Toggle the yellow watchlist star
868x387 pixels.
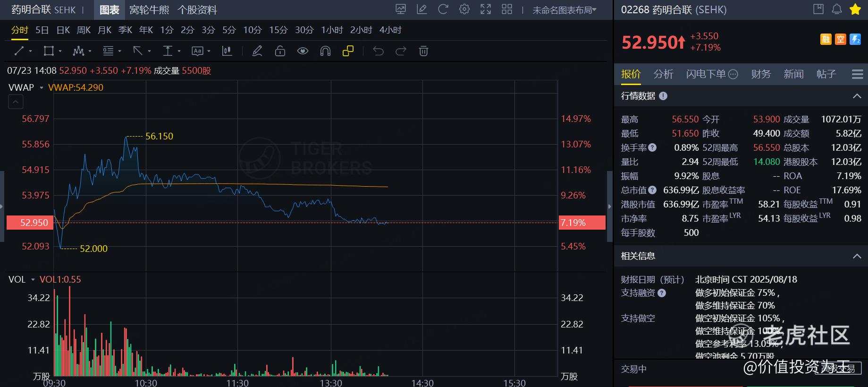[x=855, y=9]
